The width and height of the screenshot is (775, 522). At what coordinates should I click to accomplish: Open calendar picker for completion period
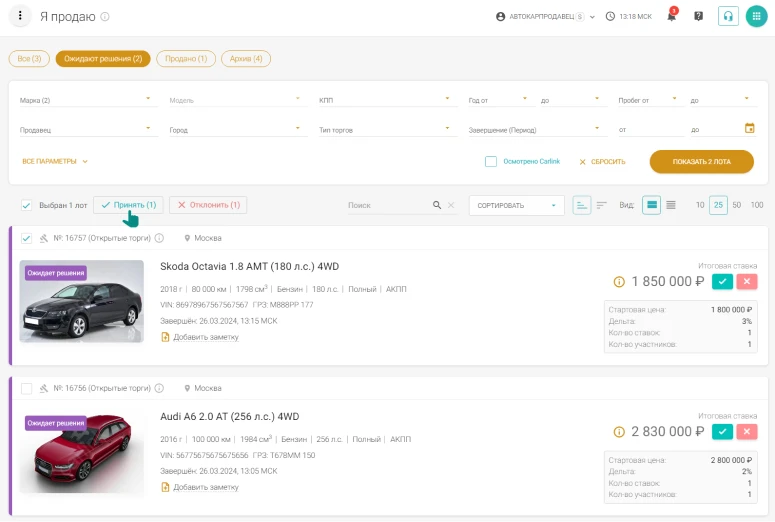point(750,128)
